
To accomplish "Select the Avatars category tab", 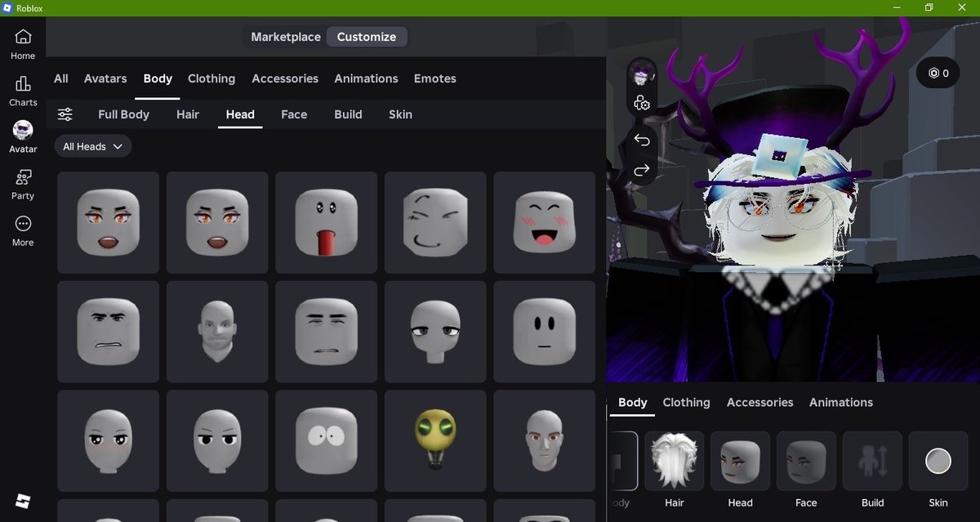I will point(105,78).
